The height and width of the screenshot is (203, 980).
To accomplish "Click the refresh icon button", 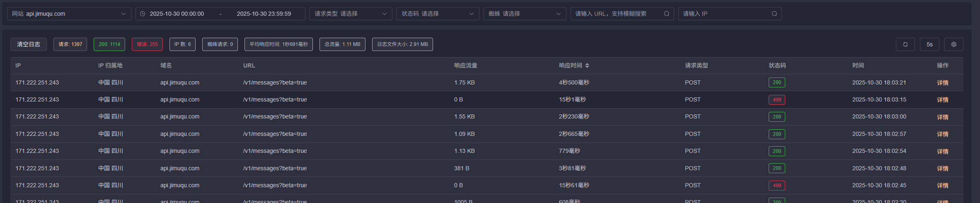I will [905, 44].
